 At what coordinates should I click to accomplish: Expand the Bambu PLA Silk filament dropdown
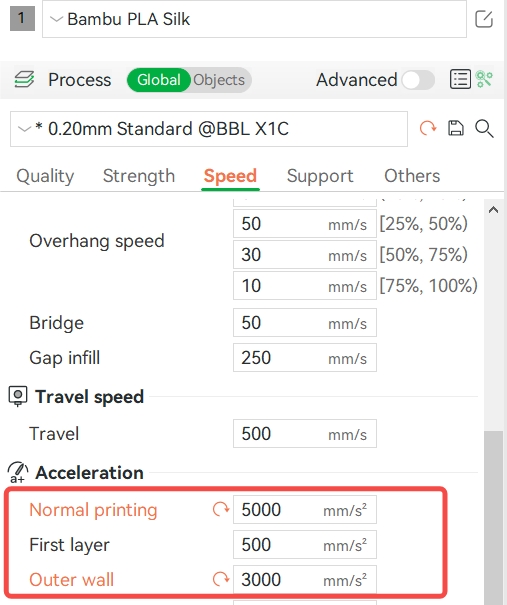pyautogui.click(x=254, y=19)
